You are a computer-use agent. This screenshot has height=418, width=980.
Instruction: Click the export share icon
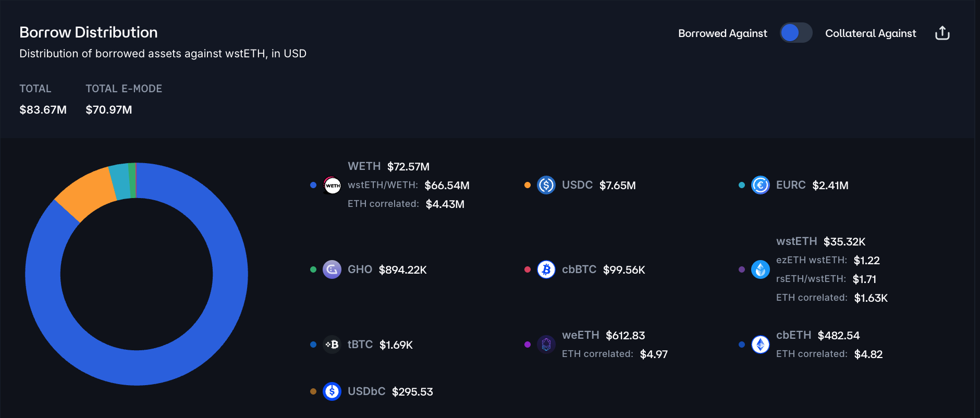pos(942,33)
